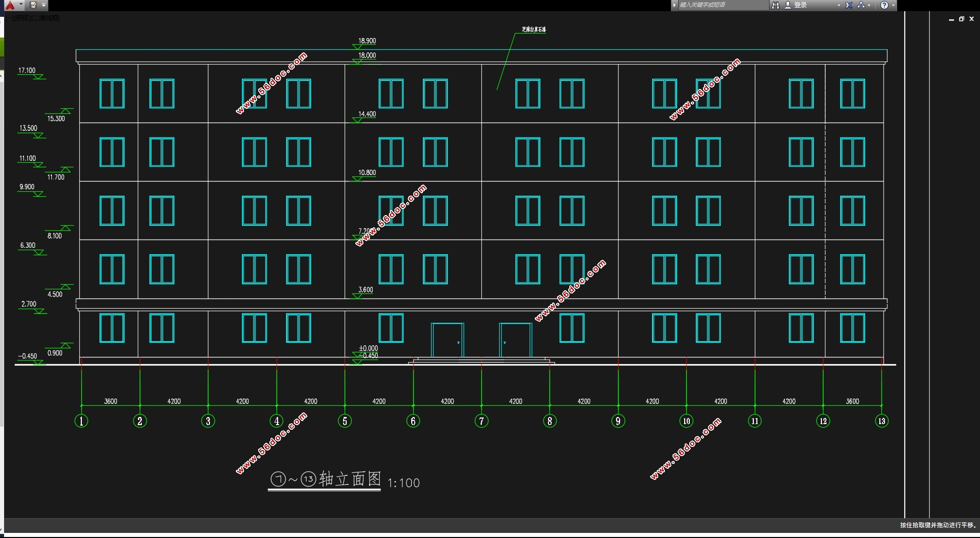Image resolution: width=980 pixels, height=538 pixels.
Task: Select the 11.700 elevation label
Action: pos(56,177)
